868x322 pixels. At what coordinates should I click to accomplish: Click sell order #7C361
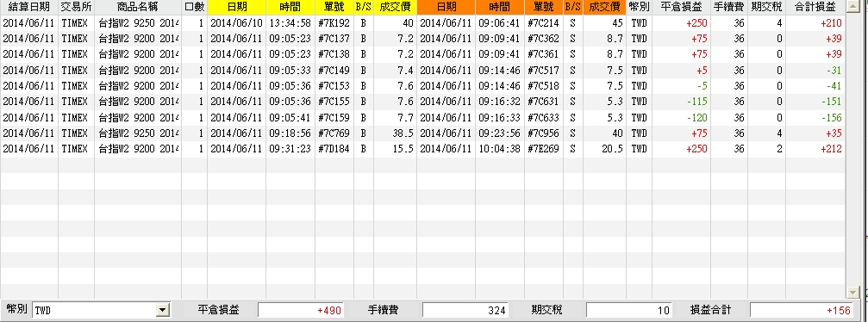click(543, 54)
